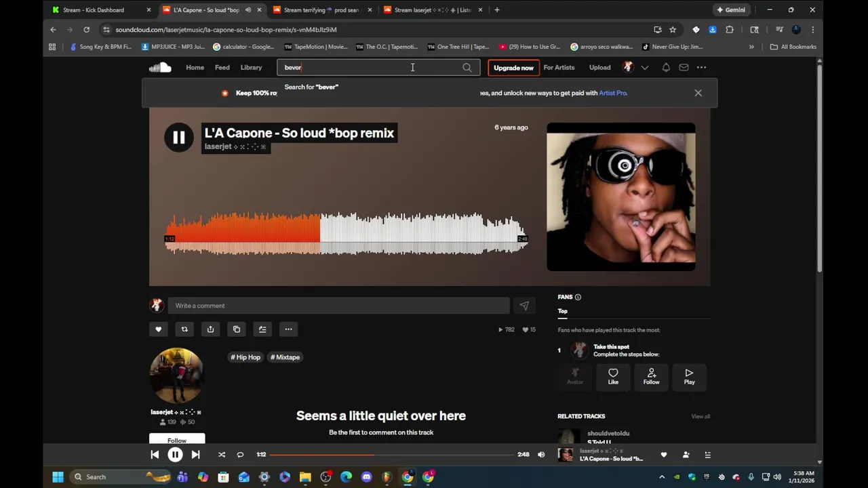Expand the profile avatar dropdown arrow

(x=645, y=67)
